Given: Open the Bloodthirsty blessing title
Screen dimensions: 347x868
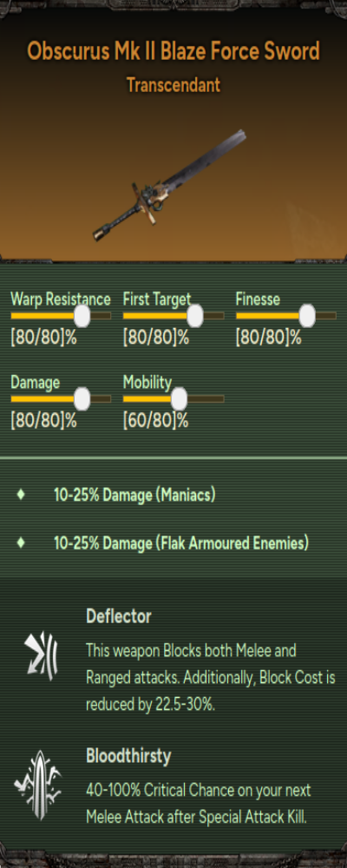Looking at the screenshot, I should tap(128, 756).
